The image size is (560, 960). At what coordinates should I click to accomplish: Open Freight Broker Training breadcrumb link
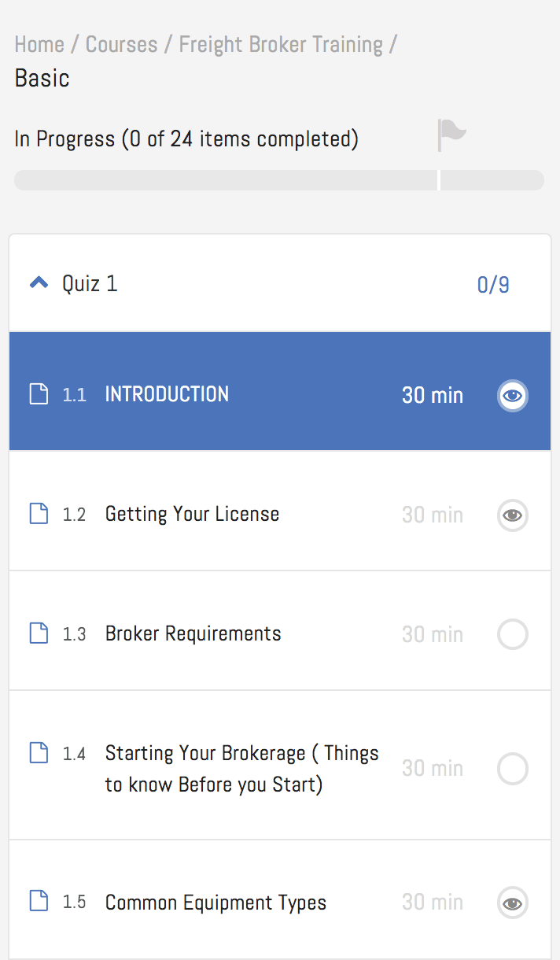pos(281,45)
